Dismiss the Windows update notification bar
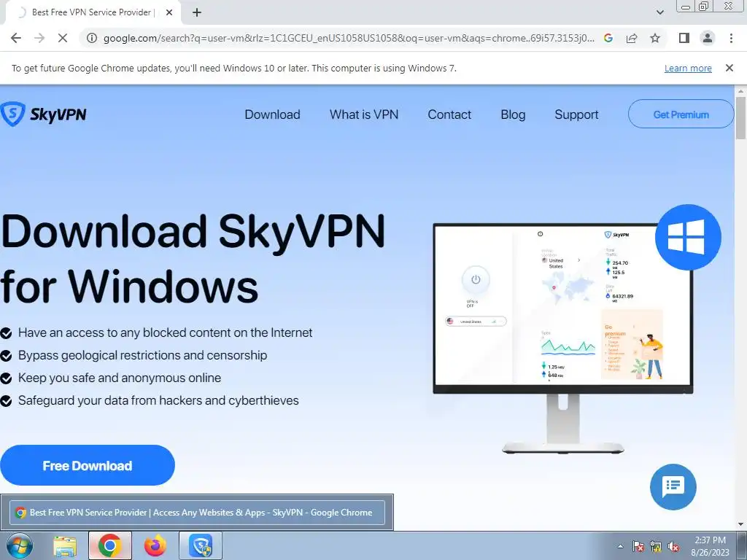 tap(729, 68)
